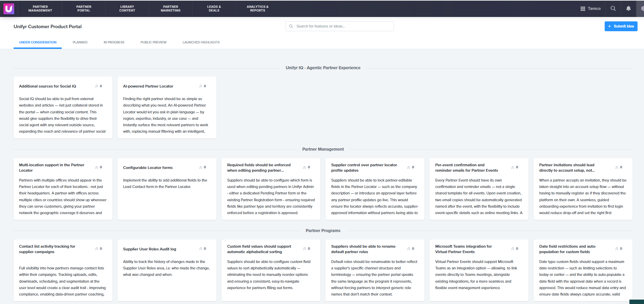The height and width of the screenshot is (304, 644).
Task: Open Leads & Deals menu
Action: [214, 8]
